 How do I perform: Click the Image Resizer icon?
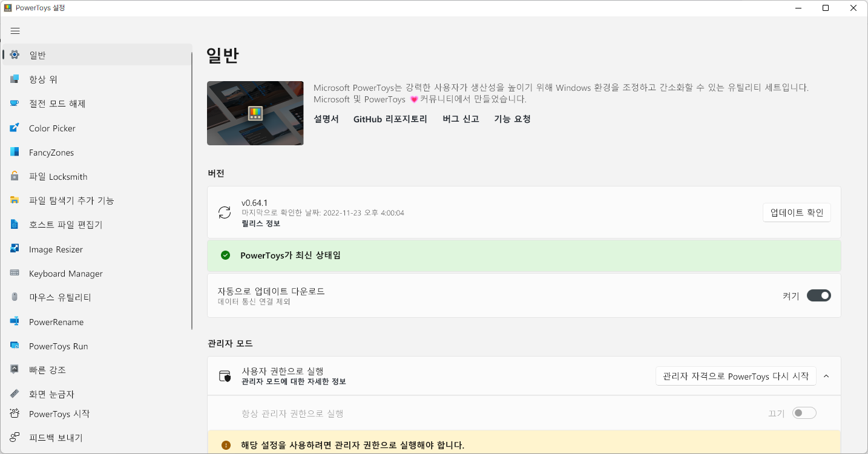[x=15, y=249]
